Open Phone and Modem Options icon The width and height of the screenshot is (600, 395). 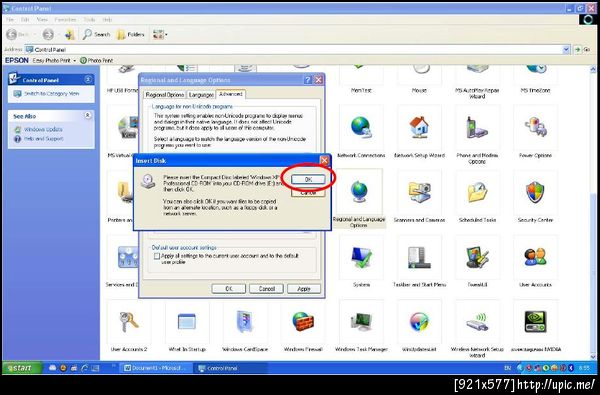pos(477,128)
